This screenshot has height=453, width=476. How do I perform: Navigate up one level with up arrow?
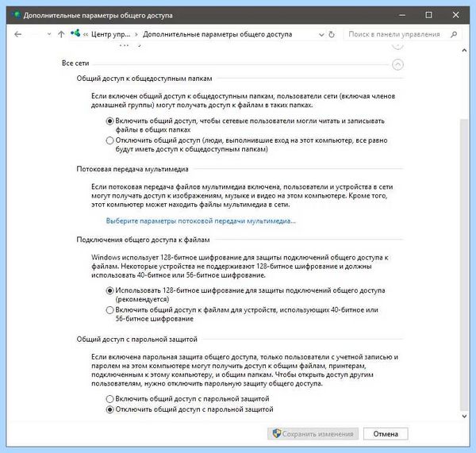(61, 34)
